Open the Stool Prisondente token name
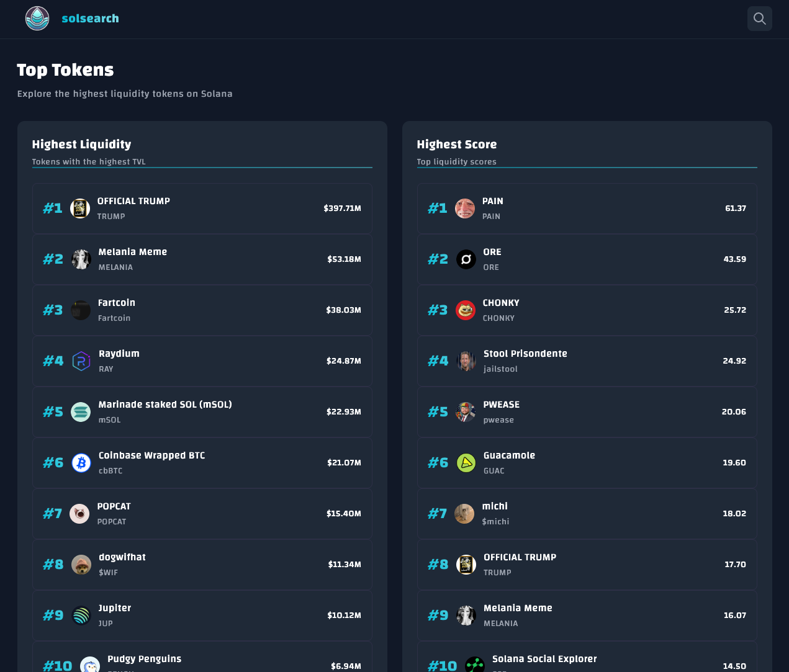This screenshot has width=789, height=672. click(x=526, y=354)
